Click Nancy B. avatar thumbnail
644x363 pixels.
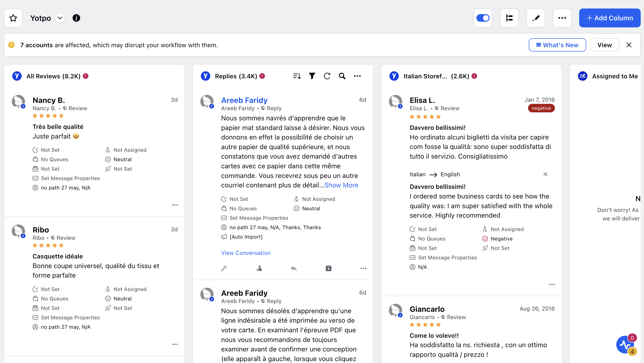(x=18, y=101)
